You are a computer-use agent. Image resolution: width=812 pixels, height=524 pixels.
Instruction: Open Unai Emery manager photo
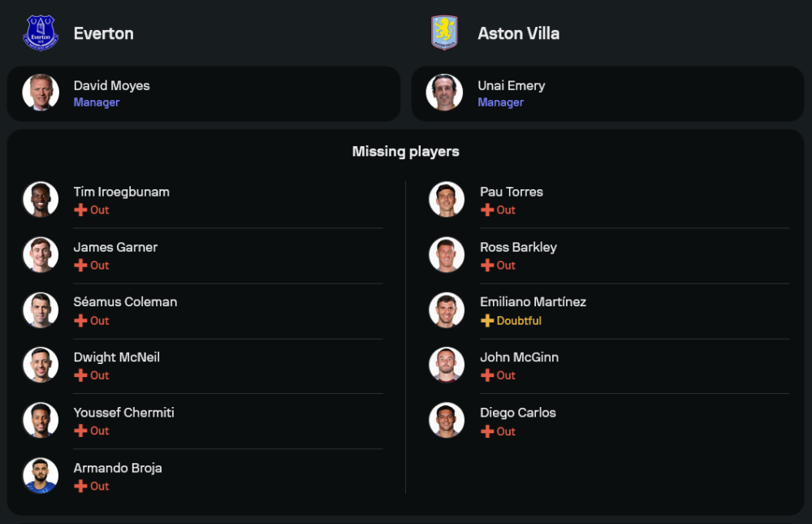[444, 93]
